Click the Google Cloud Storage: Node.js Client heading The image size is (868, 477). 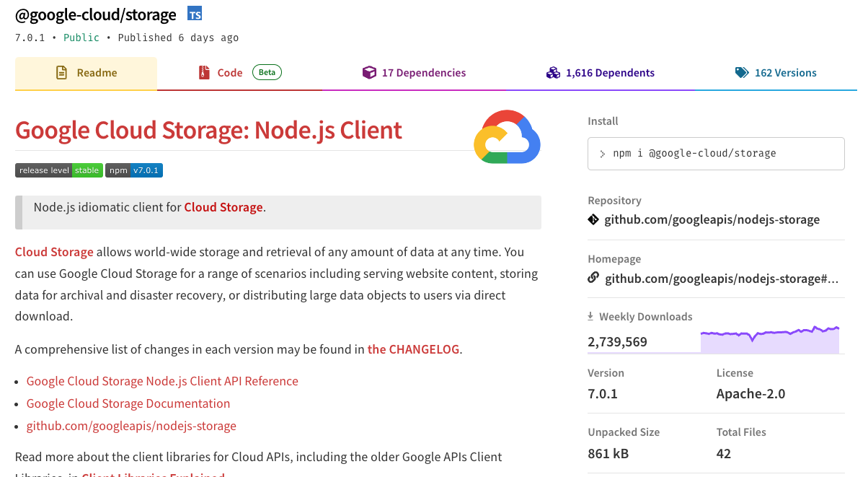208,130
